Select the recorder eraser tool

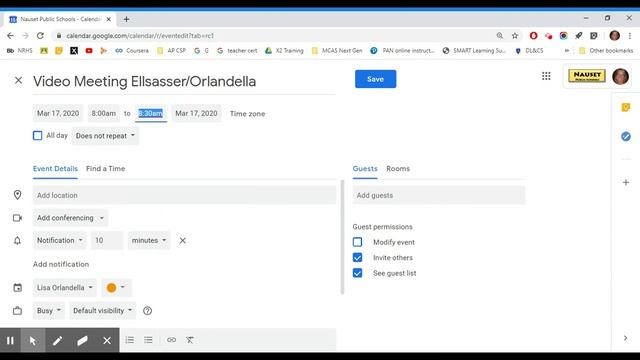[x=82, y=340]
